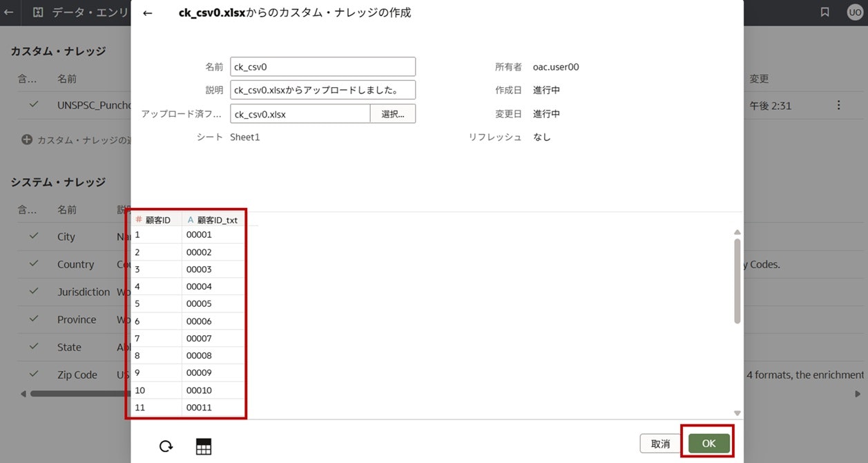Select the 顧客ID_txt column header
The height and width of the screenshot is (463, 868).
point(213,220)
